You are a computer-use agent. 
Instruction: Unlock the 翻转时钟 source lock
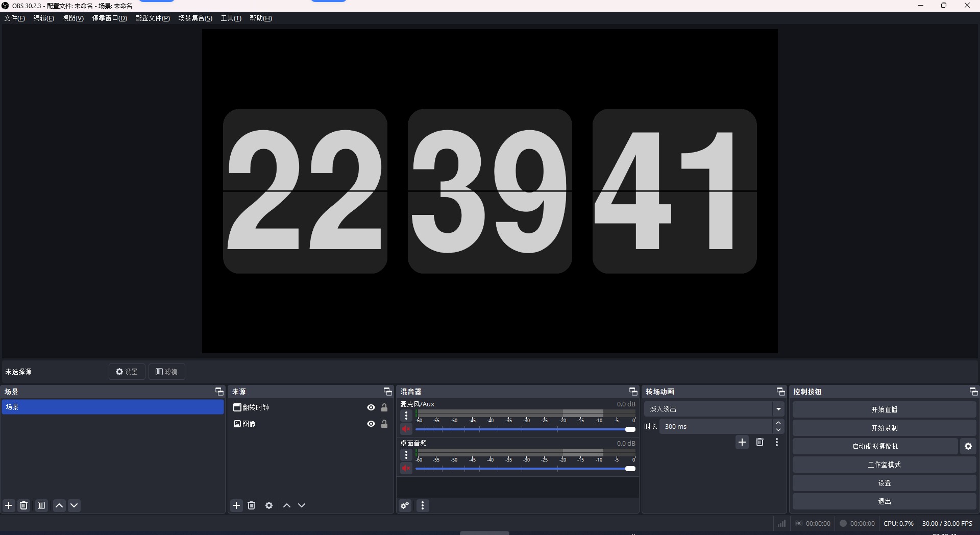coord(384,407)
